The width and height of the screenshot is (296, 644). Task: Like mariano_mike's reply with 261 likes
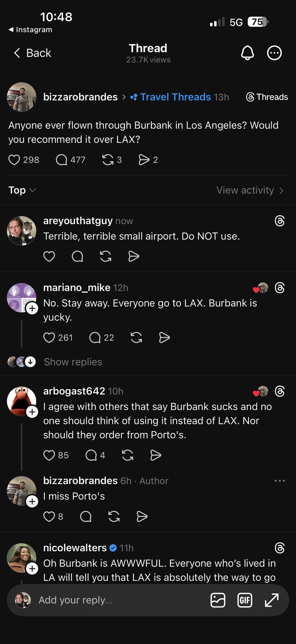pyautogui.click(x=49, y=337)
